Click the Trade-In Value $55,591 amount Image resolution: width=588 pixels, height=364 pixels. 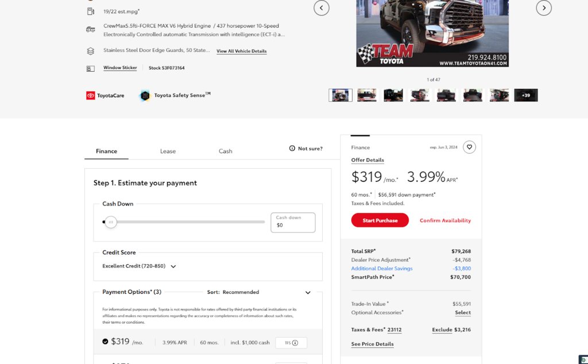462,304
